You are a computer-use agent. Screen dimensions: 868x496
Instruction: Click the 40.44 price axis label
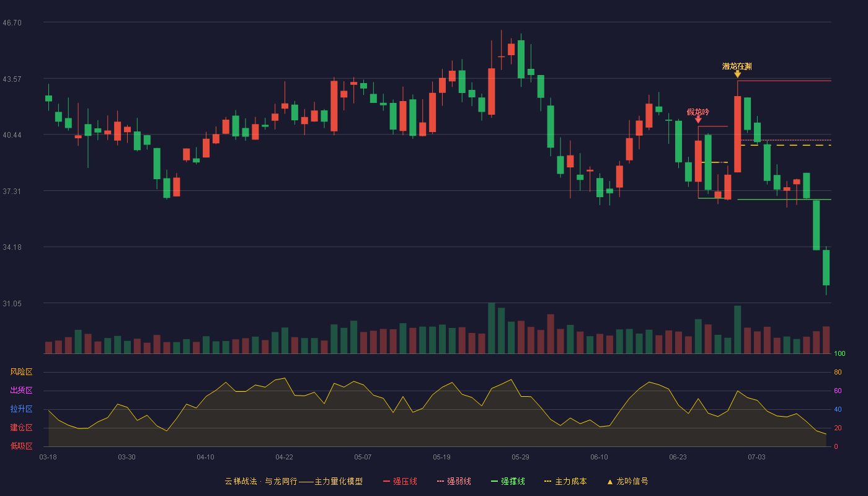coord(12,135)
